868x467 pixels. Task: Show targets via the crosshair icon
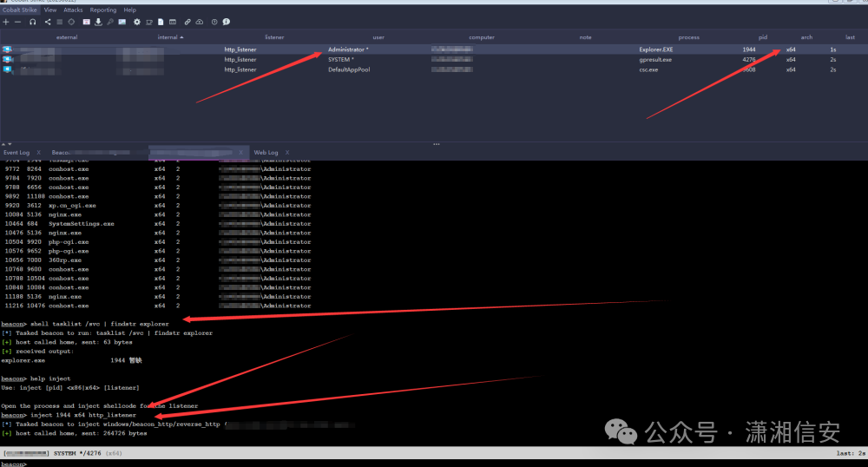coord(71,22)
